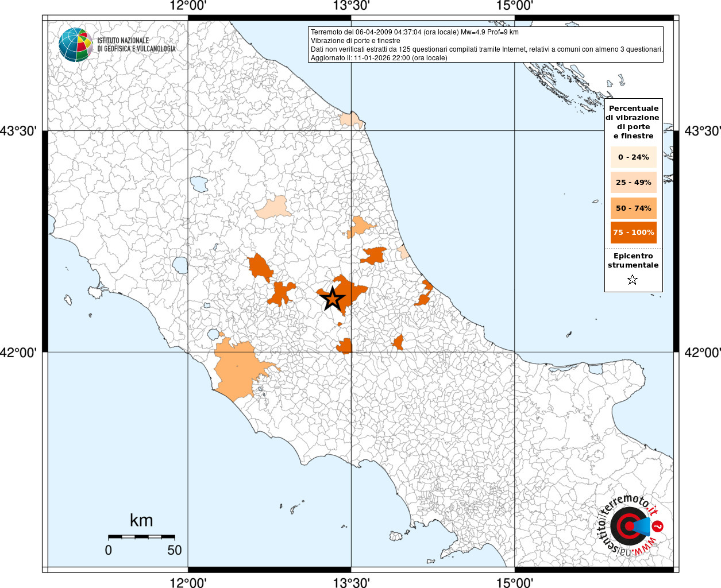Screen dimensions: 721x588
Task: Click the black epicenter star on the map
Action: pyautogui.click(x=331, y=299)
